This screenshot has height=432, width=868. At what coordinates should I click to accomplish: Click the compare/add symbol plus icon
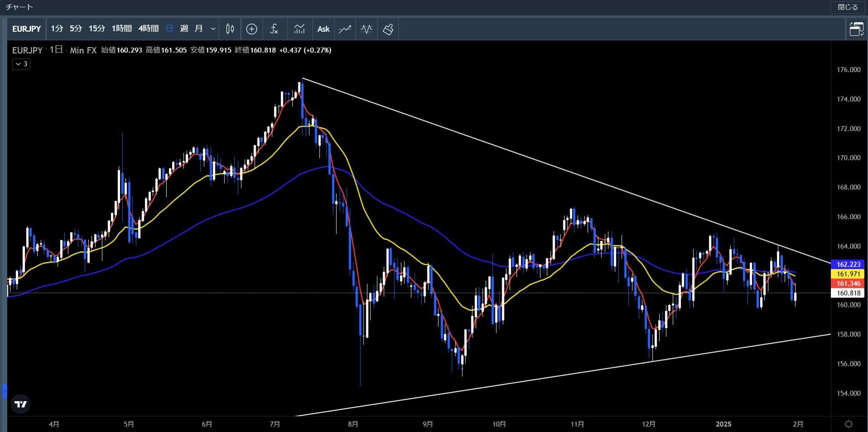(x=252, y=29)
